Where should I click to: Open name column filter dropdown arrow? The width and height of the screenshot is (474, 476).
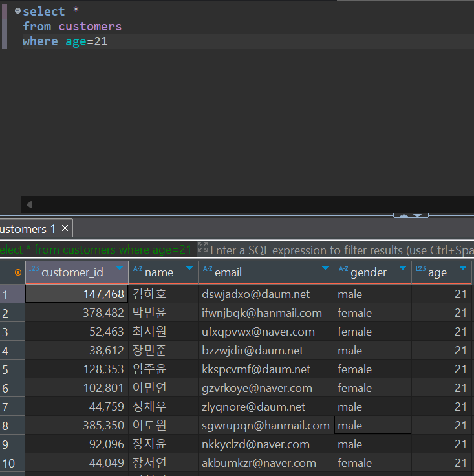point(189,268)
